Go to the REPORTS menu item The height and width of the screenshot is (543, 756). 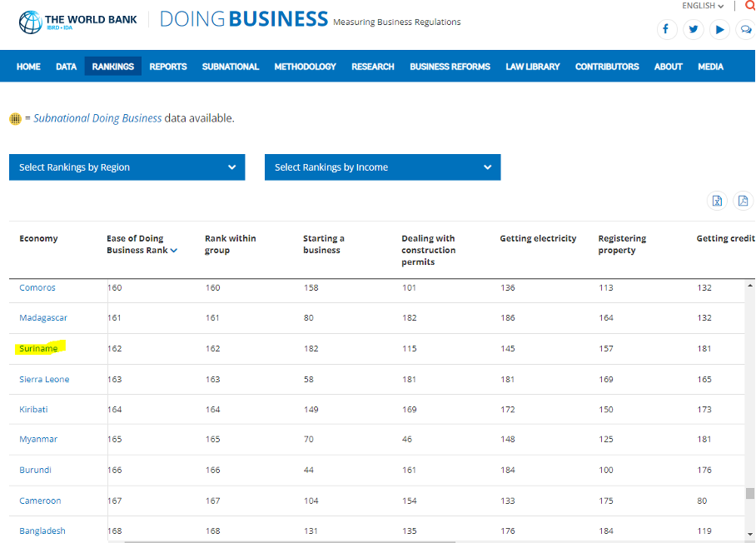pos(168,67)
